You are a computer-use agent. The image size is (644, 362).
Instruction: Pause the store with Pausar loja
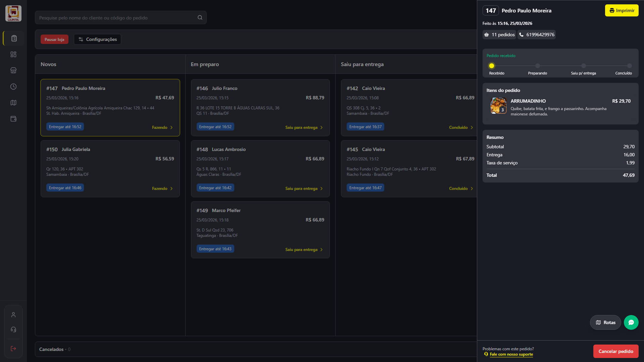[54, 40]
